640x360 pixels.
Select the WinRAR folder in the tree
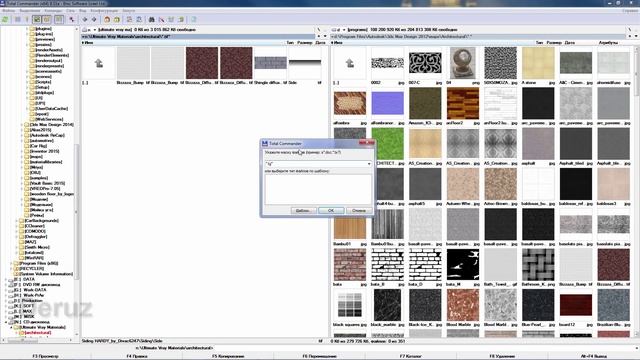34,258
